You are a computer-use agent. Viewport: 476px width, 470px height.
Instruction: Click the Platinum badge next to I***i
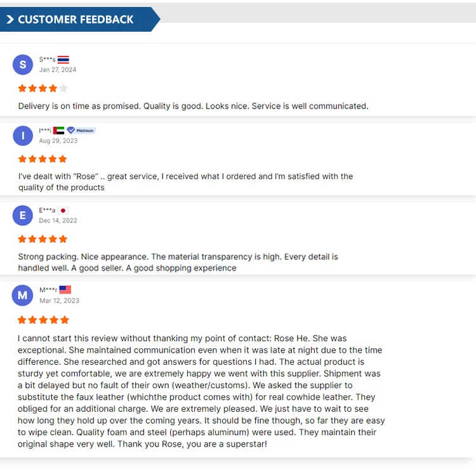(x=81, y=131)
